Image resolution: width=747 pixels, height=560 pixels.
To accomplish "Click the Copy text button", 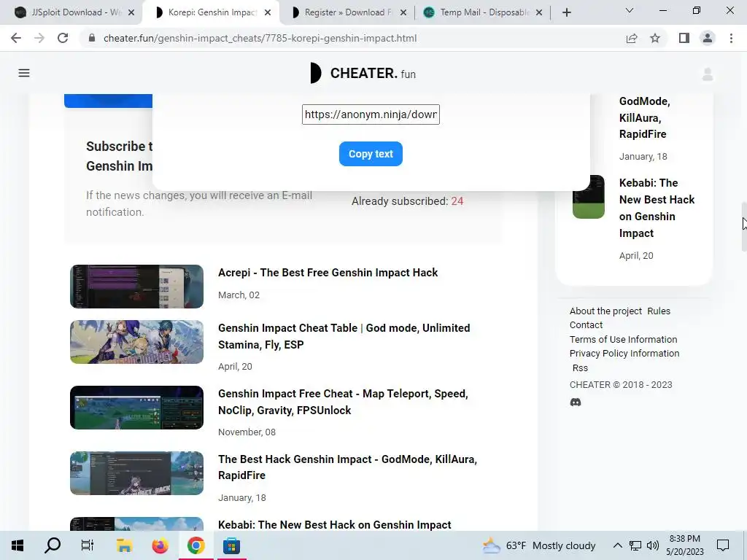I will tap(371, 154).
